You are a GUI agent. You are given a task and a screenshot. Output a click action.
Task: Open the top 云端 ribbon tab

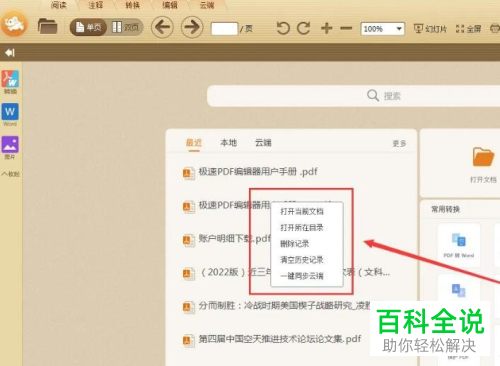click(207, 5)
